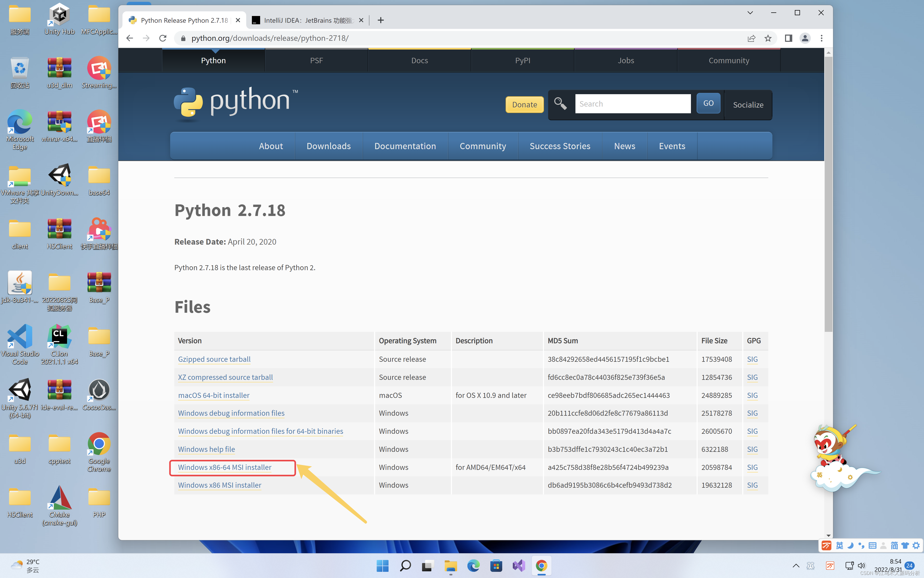This screenshot has height=578, width=924.
Task: Open Chrome three-dot menu
Action: pos(822,38)
